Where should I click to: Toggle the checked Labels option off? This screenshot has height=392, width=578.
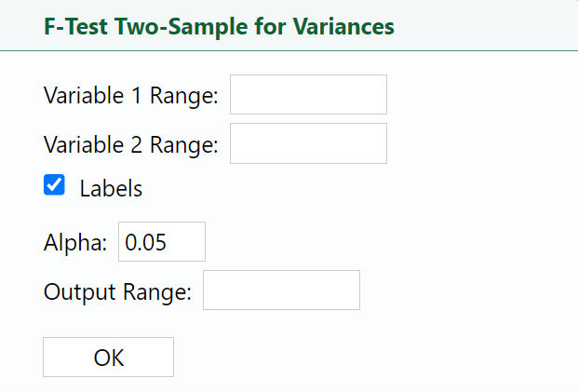pos(54,186)
